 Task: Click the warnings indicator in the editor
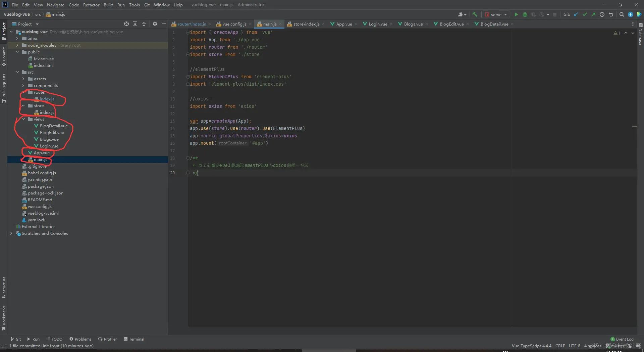coord(617,33)
